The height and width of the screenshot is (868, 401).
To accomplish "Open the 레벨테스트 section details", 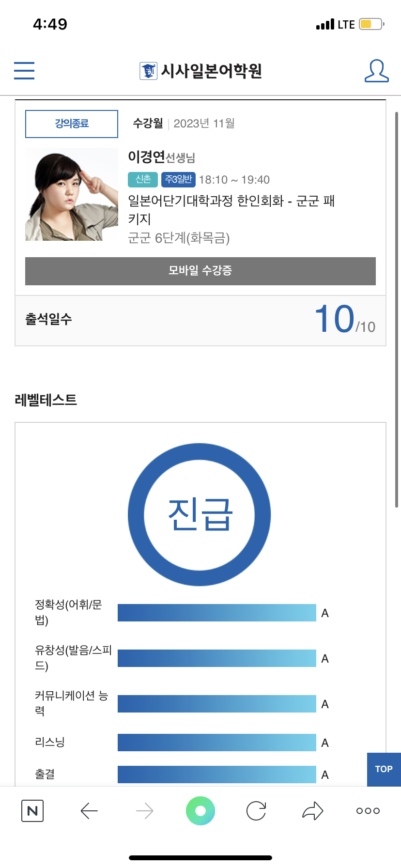I will (x=46, y=400).
